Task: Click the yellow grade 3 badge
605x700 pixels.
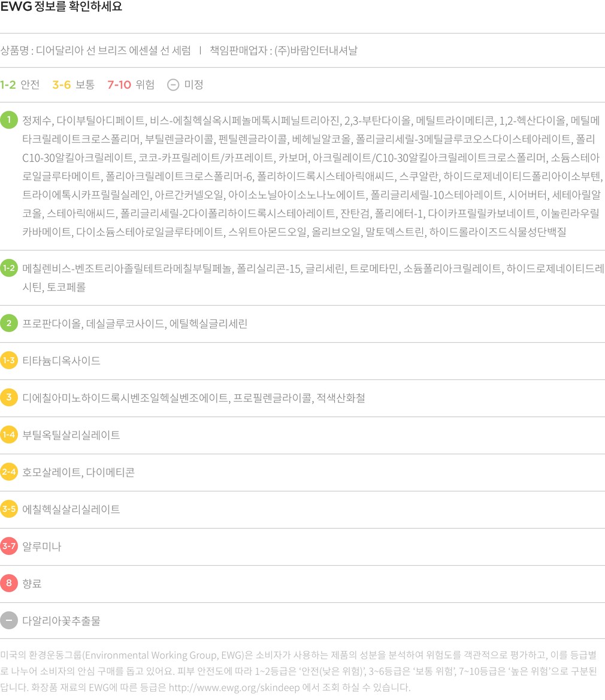Action: (x=9, y=398)
